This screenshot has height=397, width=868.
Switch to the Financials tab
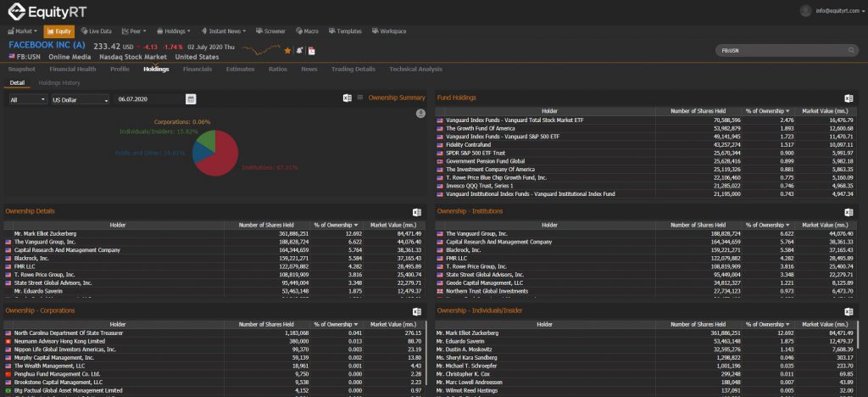coord(198,70)
